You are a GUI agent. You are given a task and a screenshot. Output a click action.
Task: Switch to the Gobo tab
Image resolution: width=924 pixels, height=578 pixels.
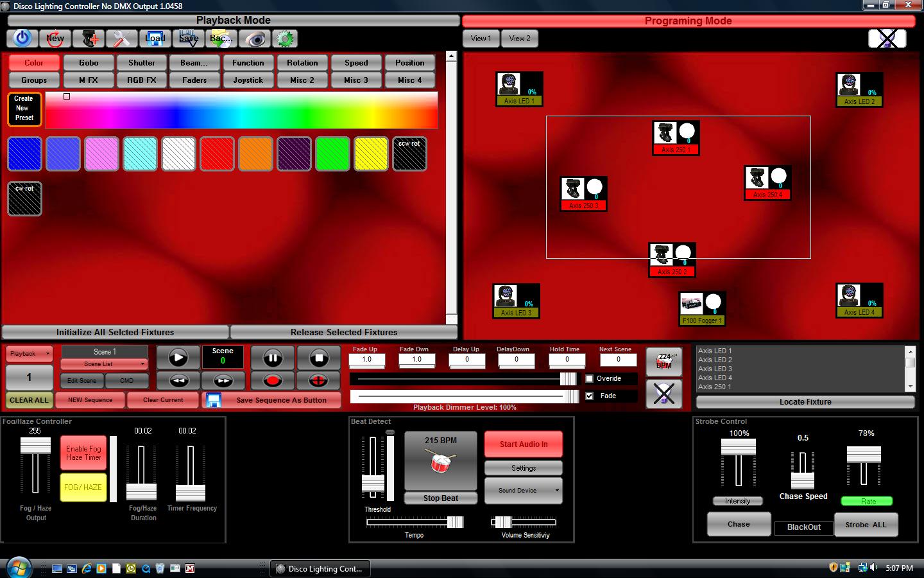(89, 63)
